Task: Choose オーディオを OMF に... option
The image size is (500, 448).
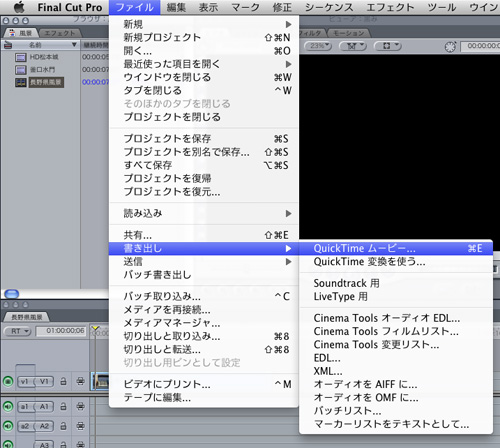Action: tap(396, 398)
